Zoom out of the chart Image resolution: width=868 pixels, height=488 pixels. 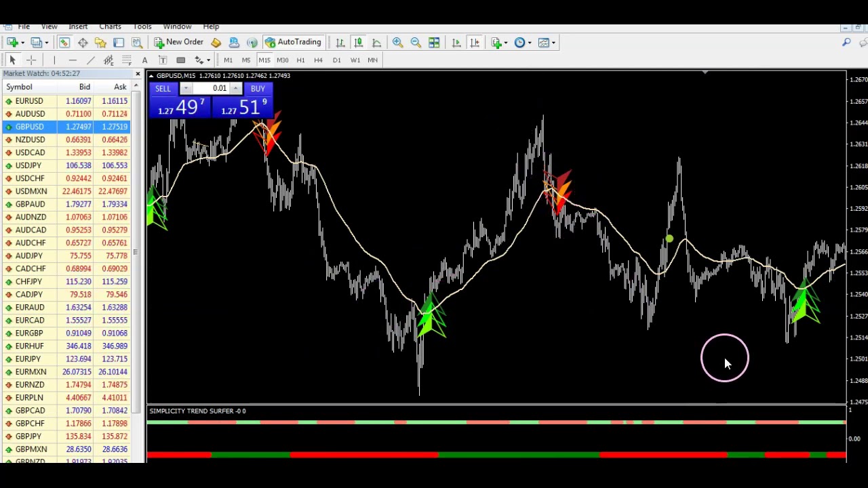(416, 43)
